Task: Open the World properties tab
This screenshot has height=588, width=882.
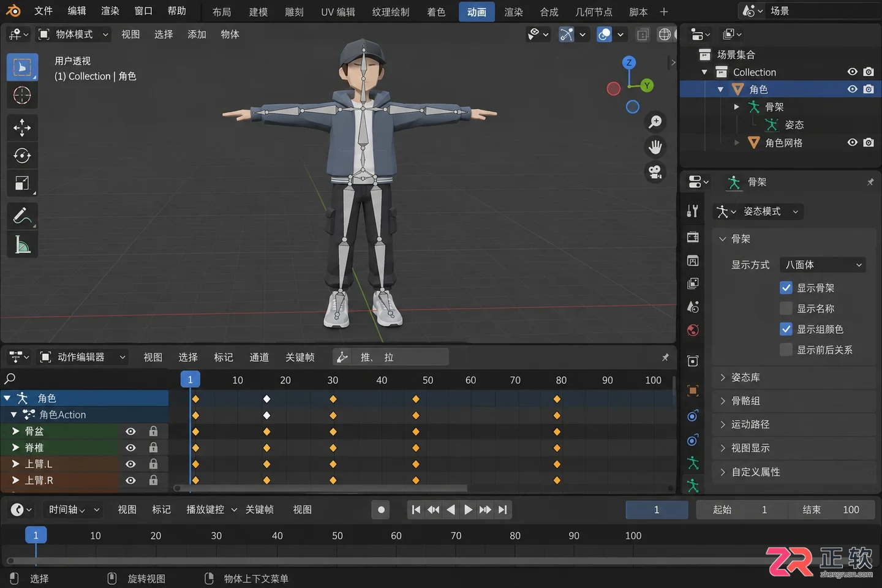Action: point(693,331)
